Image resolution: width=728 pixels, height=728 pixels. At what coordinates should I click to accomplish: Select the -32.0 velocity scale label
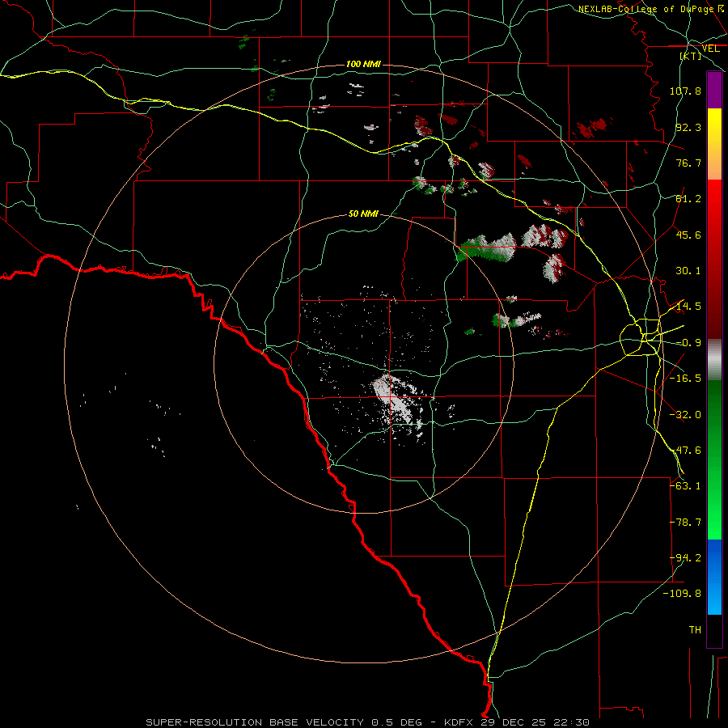(685, 415)
